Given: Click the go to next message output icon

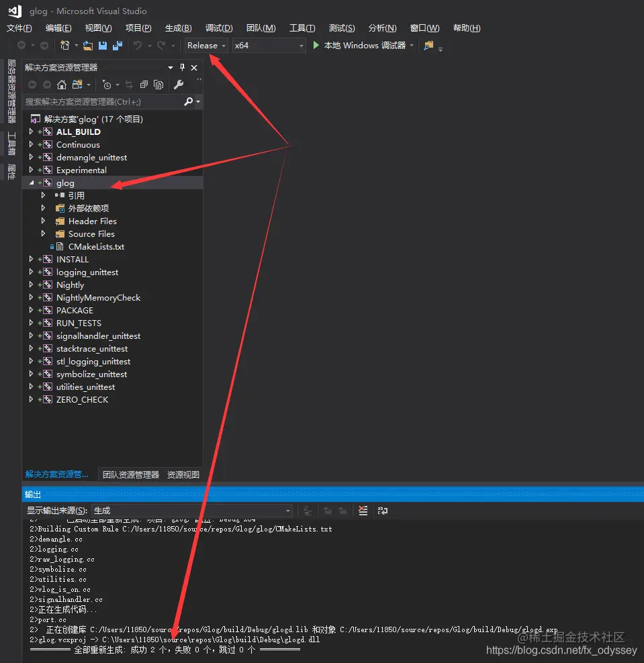Looking at the screenshot, I should [342, 511].
